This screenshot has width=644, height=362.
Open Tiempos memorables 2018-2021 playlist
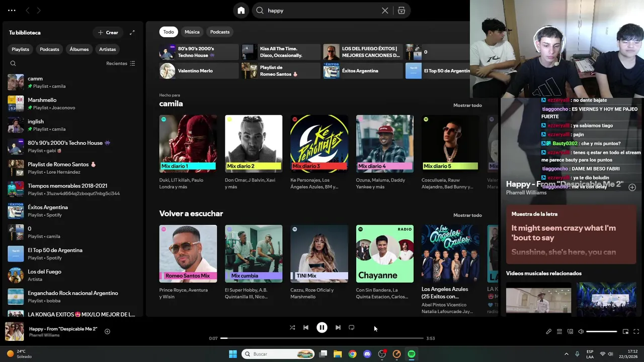[73, 190]
